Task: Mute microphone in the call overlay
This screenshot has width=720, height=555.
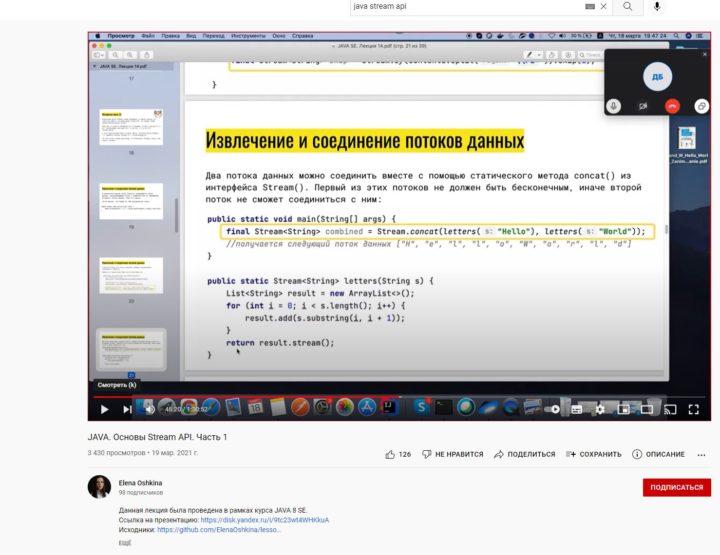Action: (613, 106)
